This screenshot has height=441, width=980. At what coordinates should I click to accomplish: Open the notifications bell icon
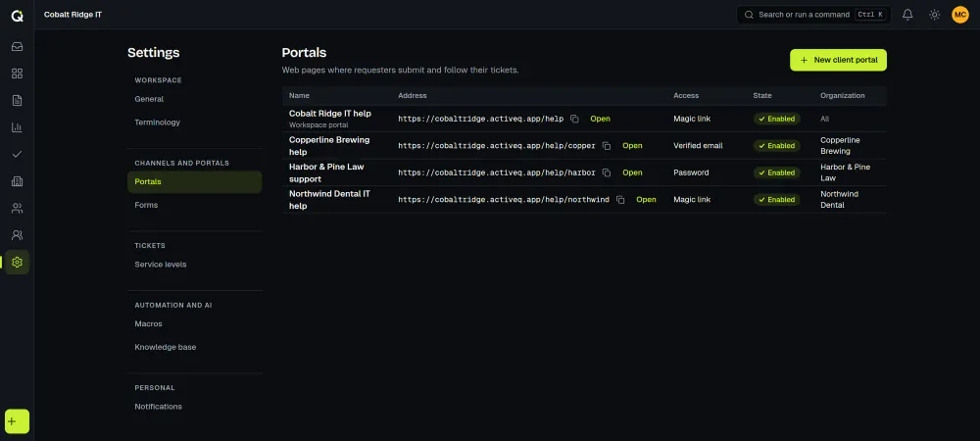pos(907,15)
